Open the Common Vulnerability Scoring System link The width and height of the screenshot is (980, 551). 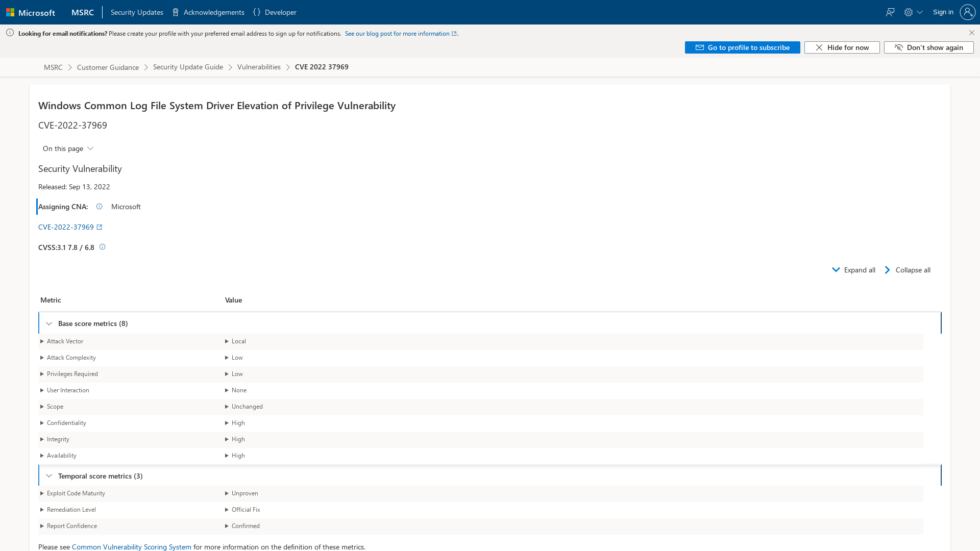(x=131, y=546)
